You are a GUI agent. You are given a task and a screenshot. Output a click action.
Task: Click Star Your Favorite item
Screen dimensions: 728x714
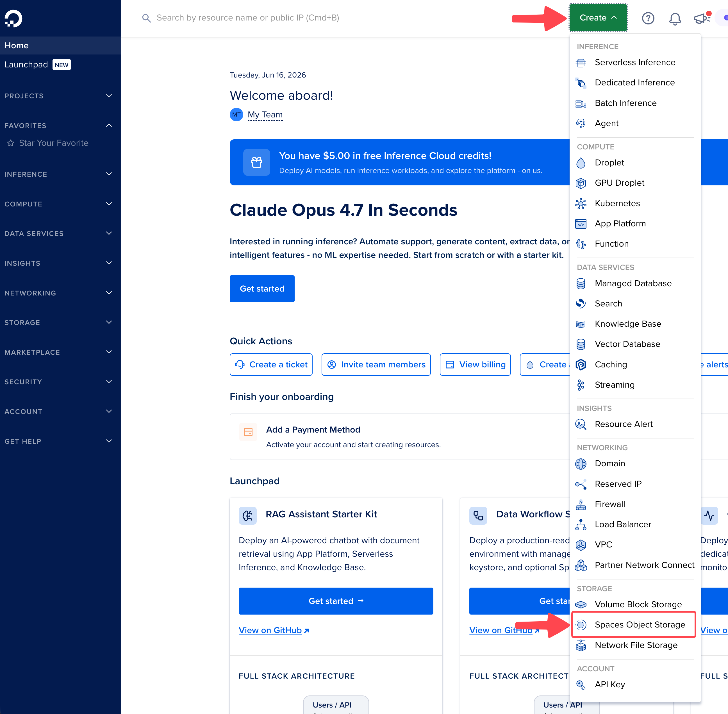point(48,143)
